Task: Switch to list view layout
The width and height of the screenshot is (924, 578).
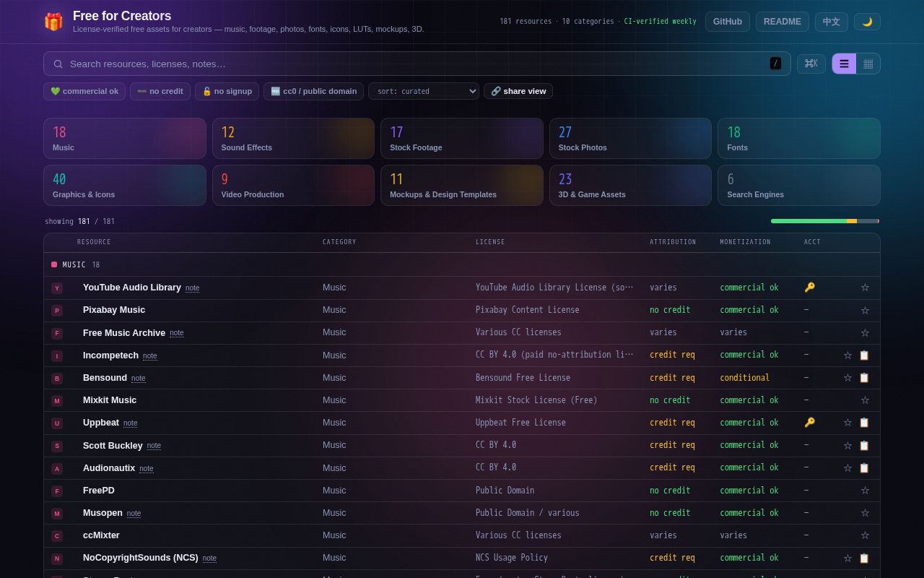Action: tap(844, 64)
